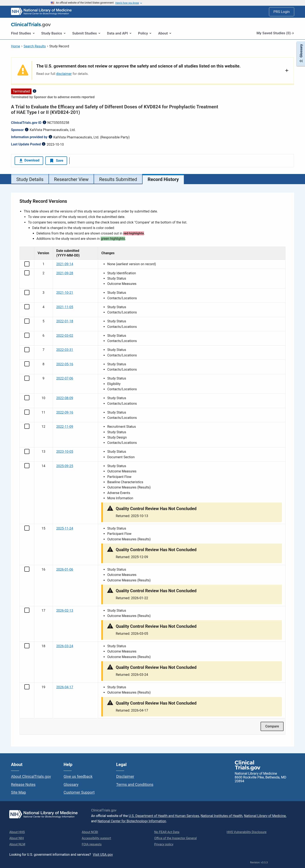Open Release Notes in the footer
Viewport: 305px width, 868px height.
(23, 784)
